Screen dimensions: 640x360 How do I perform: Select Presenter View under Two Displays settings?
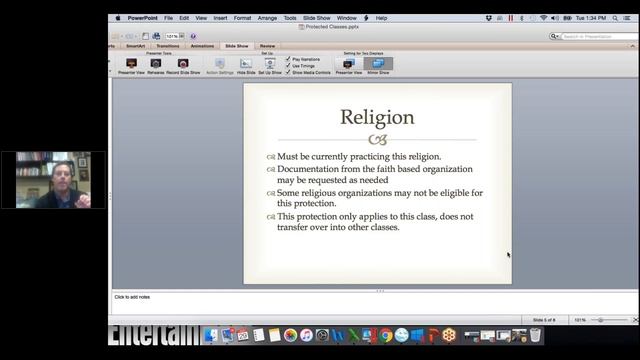tap(349, 66)
